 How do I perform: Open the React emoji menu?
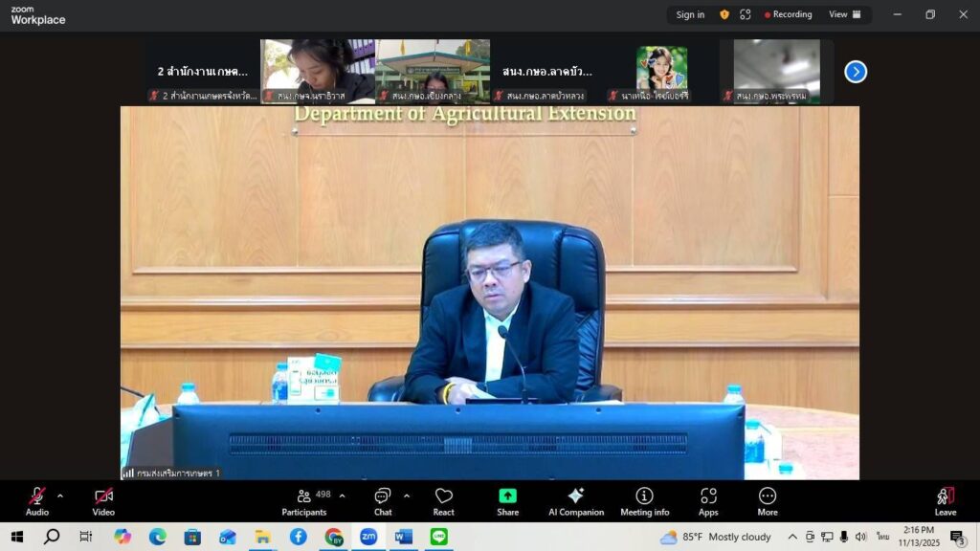click(443, 500)
